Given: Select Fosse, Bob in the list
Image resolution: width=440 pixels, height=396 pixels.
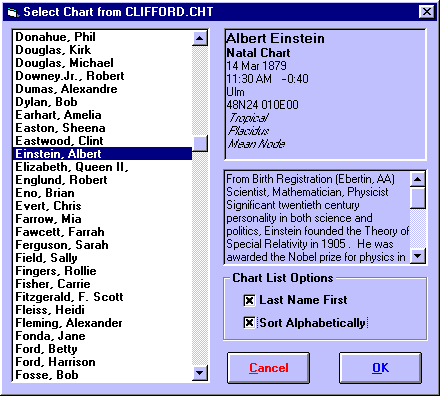Looking at the screenshot, I should 102,375.
